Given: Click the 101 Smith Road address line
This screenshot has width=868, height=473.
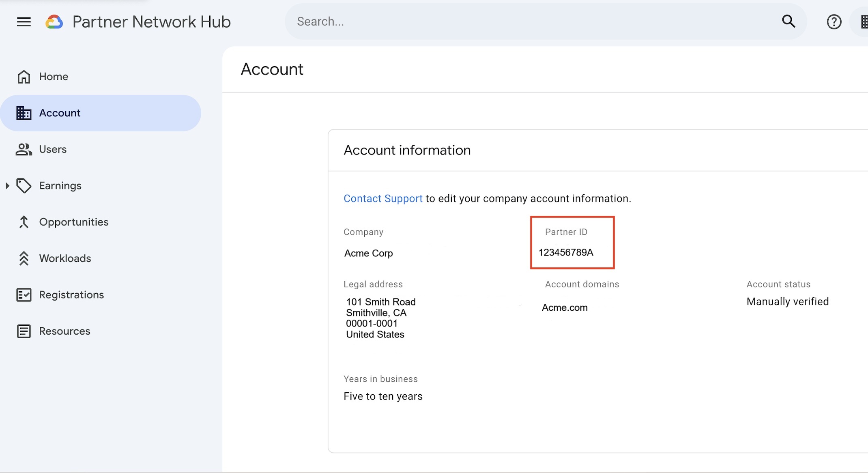Looking at the screenshot, I should click(x=381, y=302).
